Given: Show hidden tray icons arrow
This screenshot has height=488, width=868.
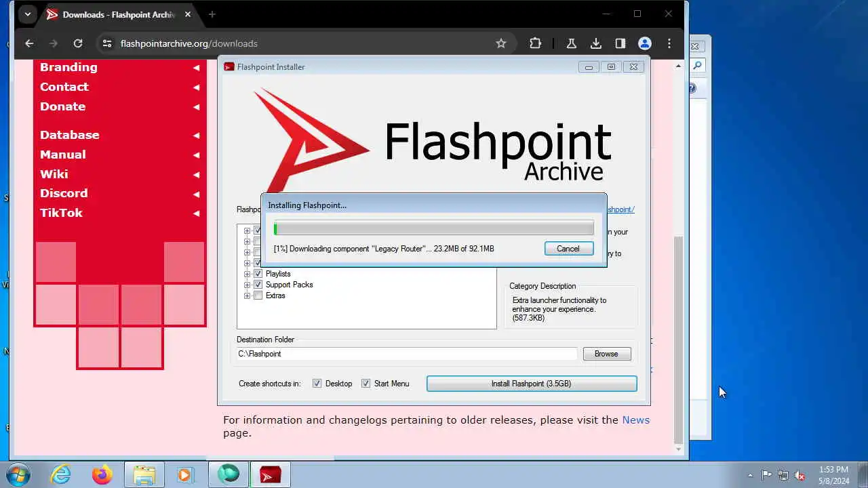Looking at the screenshot, I should [x=750, y=475].
